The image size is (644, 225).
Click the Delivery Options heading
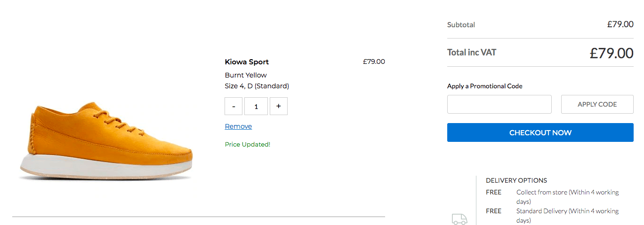[x=516, y=180]
